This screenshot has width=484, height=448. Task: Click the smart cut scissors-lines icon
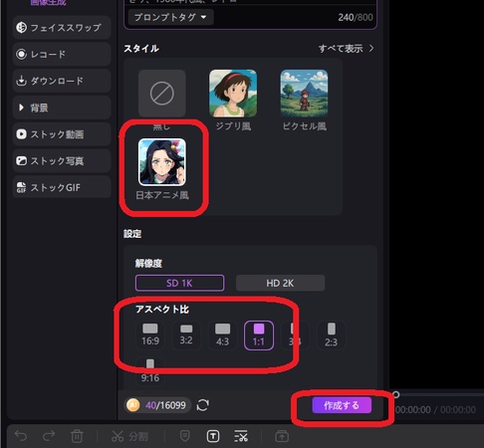(241, 436)
